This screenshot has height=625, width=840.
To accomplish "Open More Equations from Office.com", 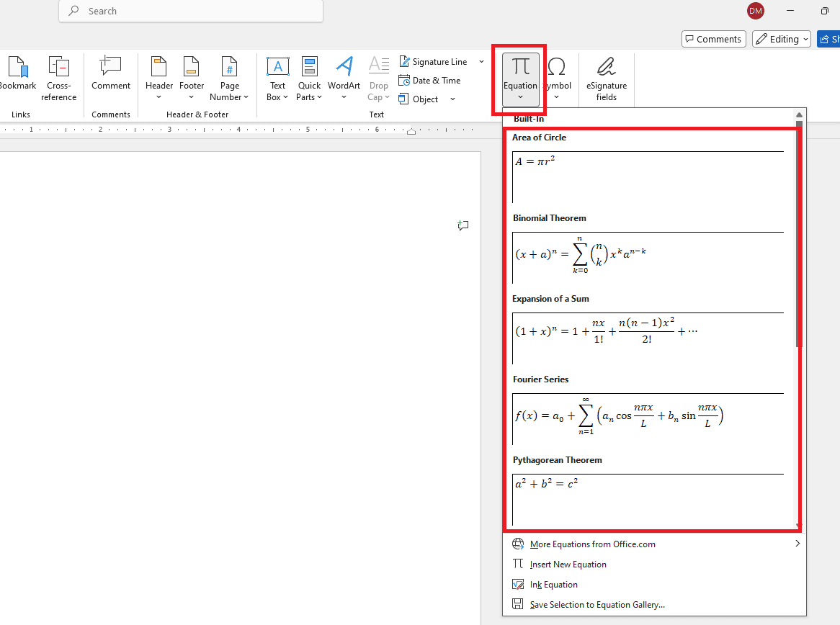I will click(x=654, y=544).
